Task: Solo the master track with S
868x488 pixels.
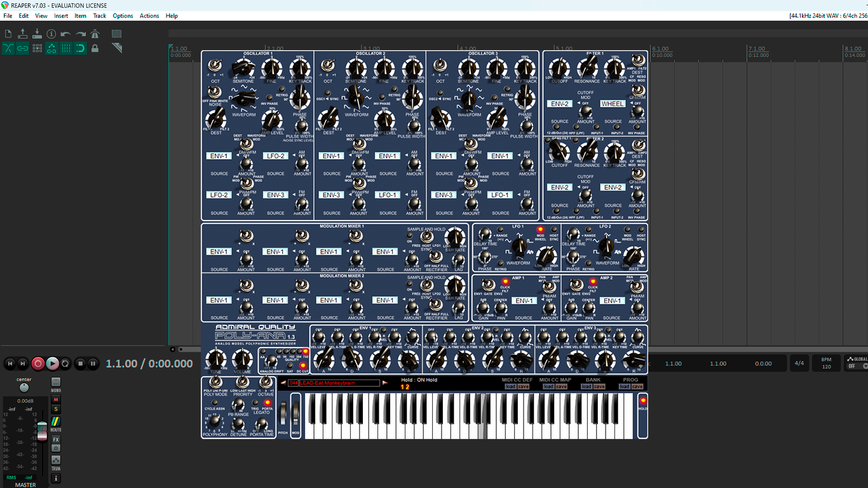Action: 56,409
